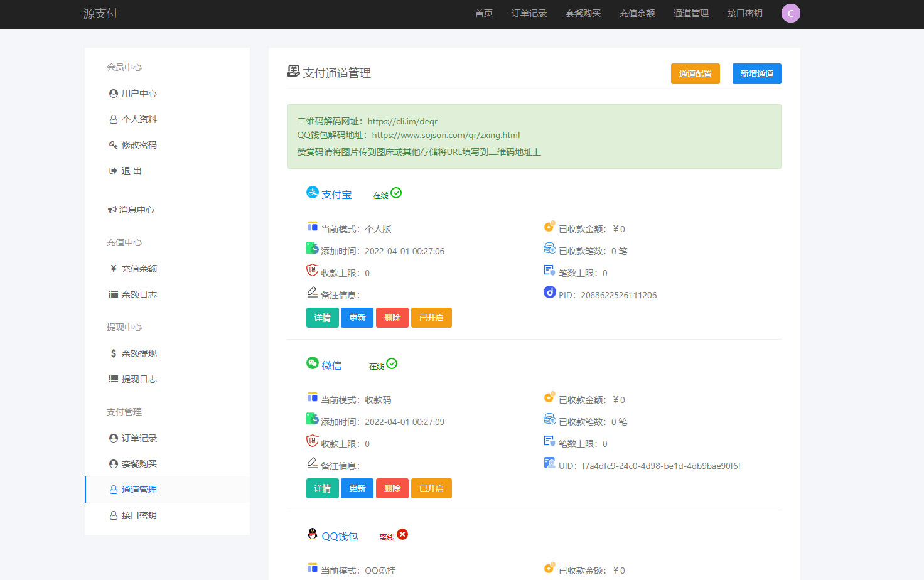This screenshot has height=580, width=924.
Task: Click 更新 for the Alipay channel
Action: [x=357, y=318]
